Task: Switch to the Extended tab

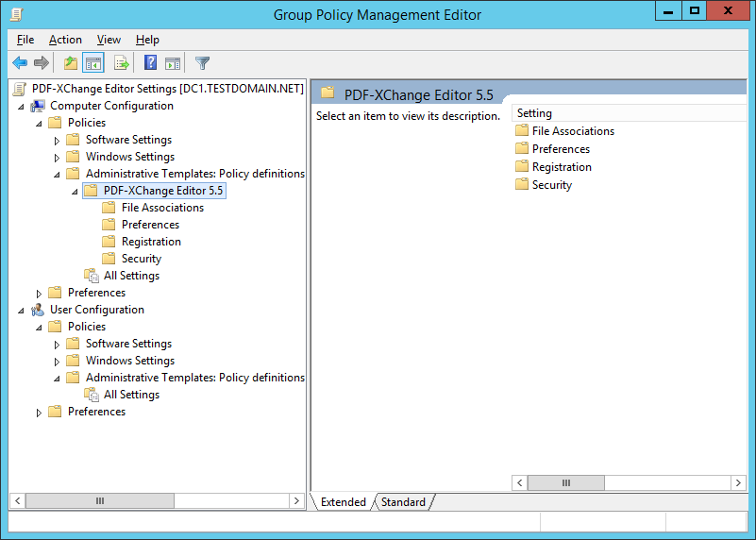Action: coord(343,502)
